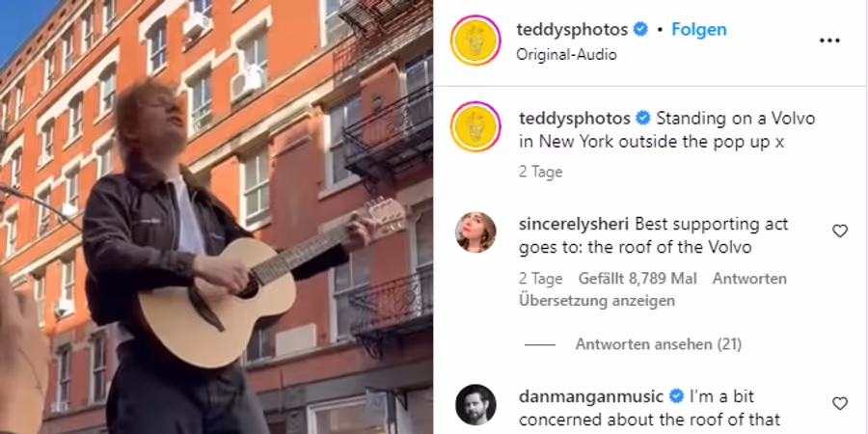The height and width of the screenshot is (434, 868).
Task: Click verified badge next to danmanganmusic
Action: click(676, 396)
